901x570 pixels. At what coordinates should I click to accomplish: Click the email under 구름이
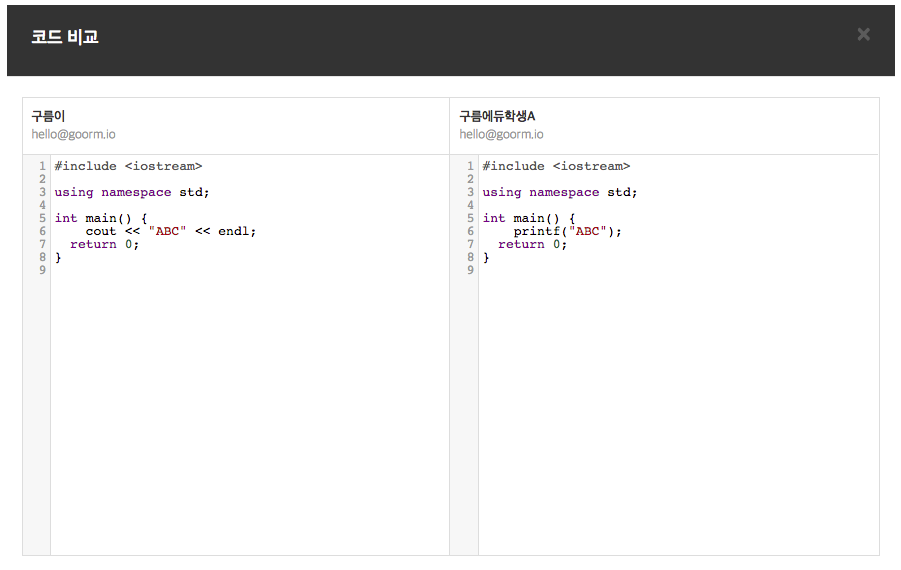point(73,134)
